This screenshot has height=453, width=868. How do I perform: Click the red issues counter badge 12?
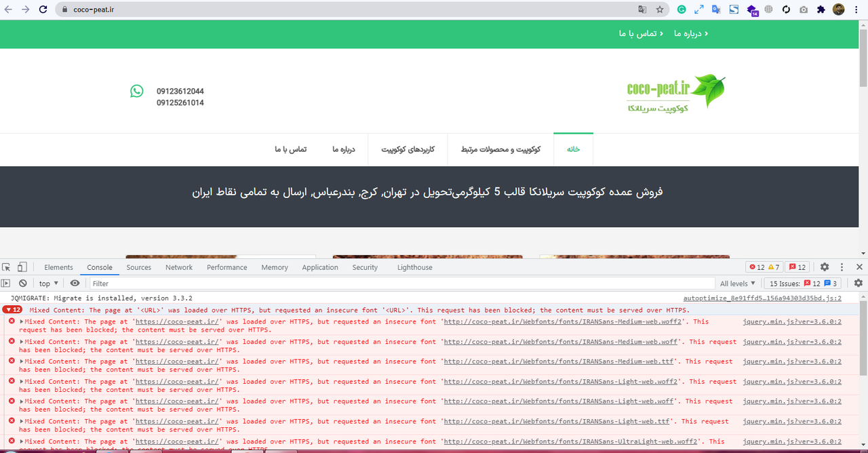(x=797, y=267)
